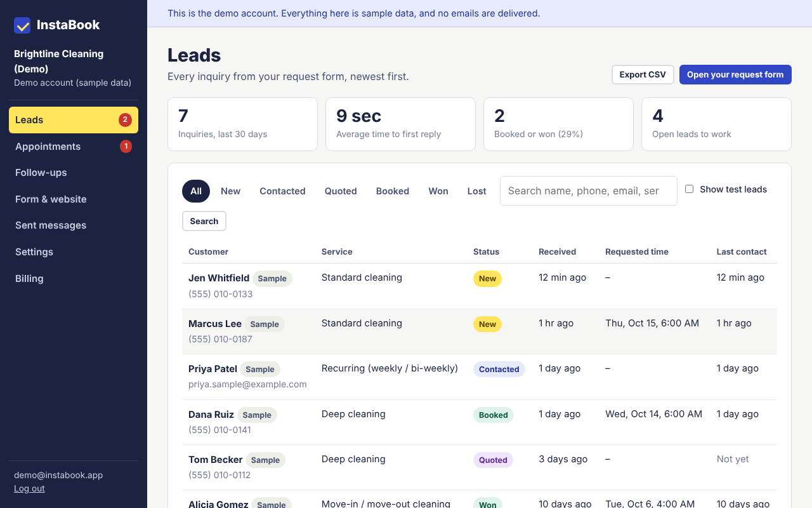Open your request form button
This screenshot has height=508, width=812.
click(x=735, y=74)
